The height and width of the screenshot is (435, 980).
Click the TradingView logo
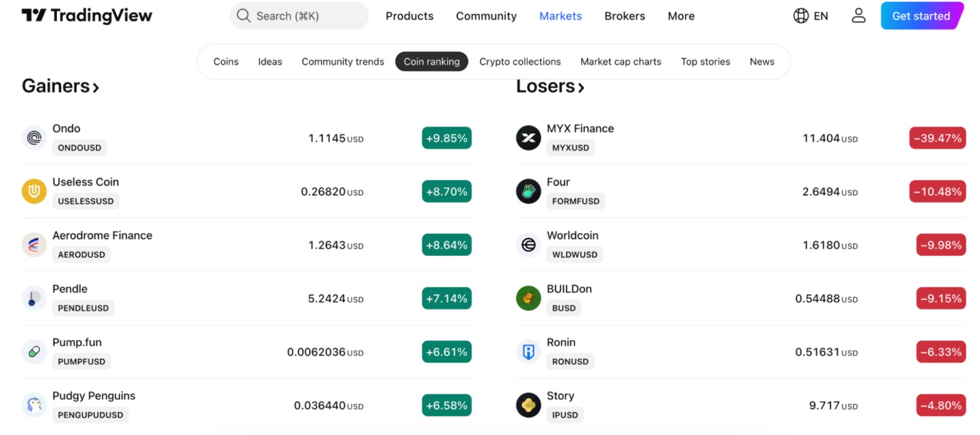(x=87, y=16)
